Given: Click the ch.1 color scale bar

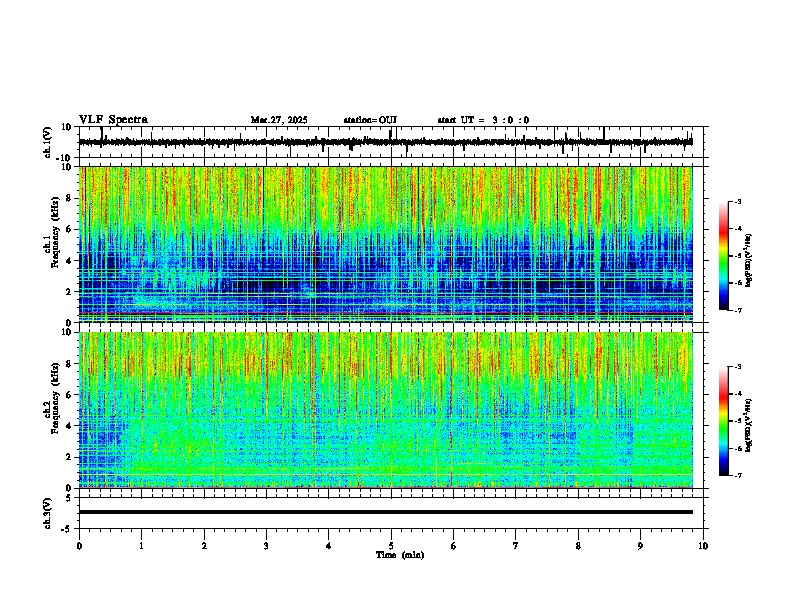Looking at the screenshot, I should tap(724, 256).
